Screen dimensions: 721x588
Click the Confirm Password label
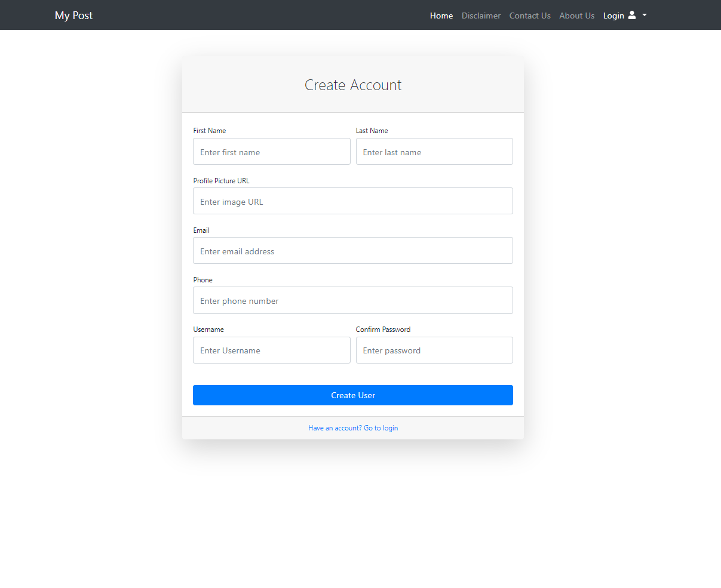383,330
